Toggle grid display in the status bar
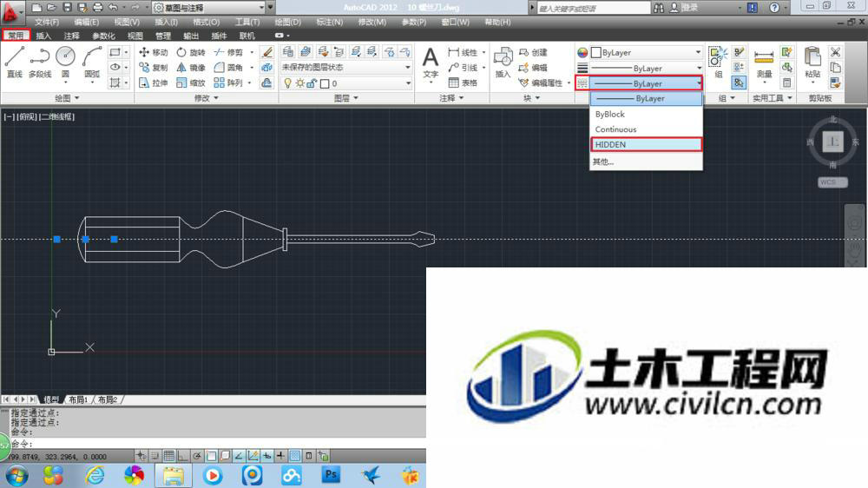The width and height of the screenshot is (868, 488). coord(169,456)
